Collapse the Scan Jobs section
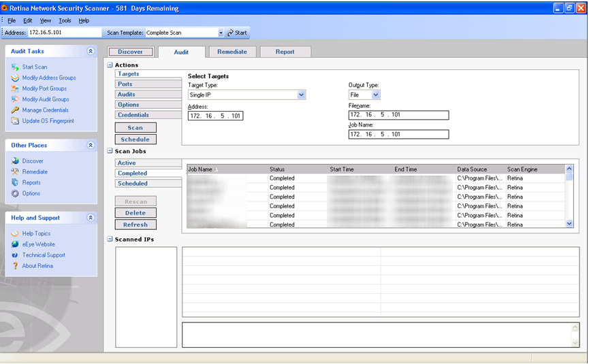589x364 pixels. [110, 151]
